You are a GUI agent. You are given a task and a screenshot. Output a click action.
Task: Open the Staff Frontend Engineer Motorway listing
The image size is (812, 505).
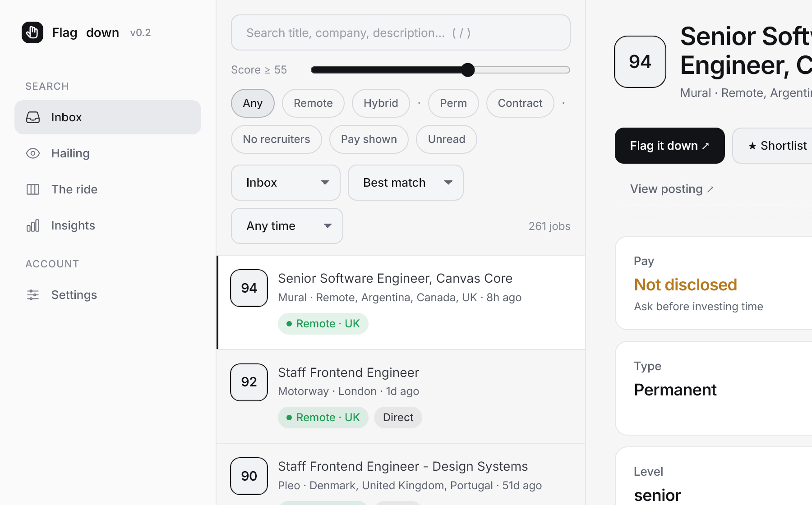coord(401,396)
